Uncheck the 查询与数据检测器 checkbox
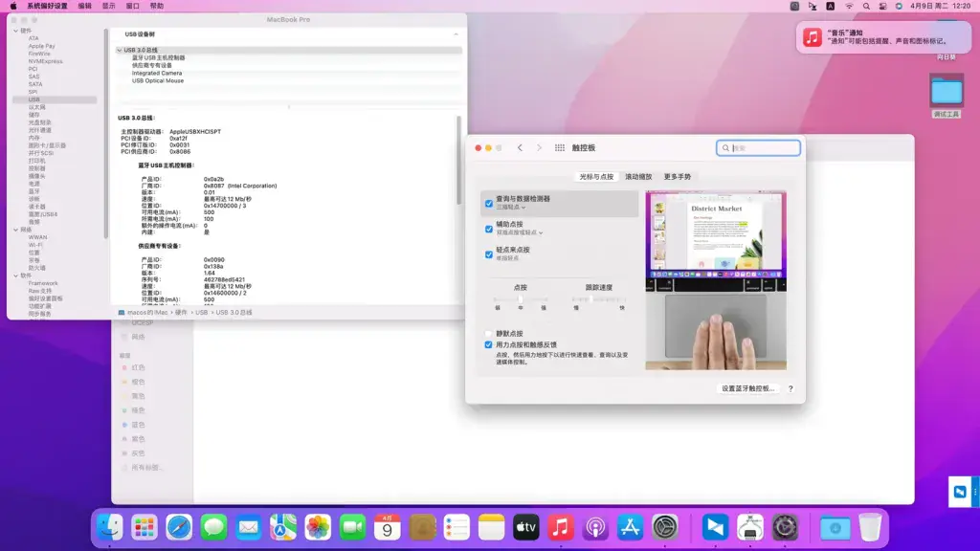 coord(489,203)
